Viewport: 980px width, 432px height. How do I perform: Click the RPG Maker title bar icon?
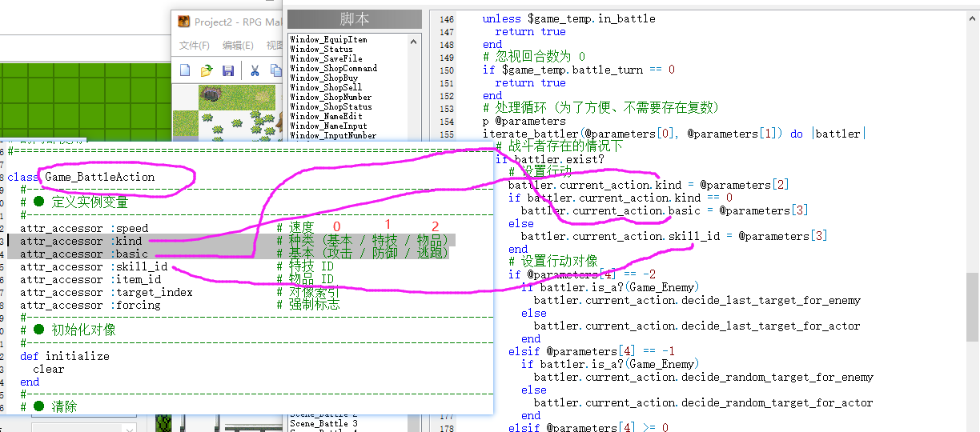184,22
